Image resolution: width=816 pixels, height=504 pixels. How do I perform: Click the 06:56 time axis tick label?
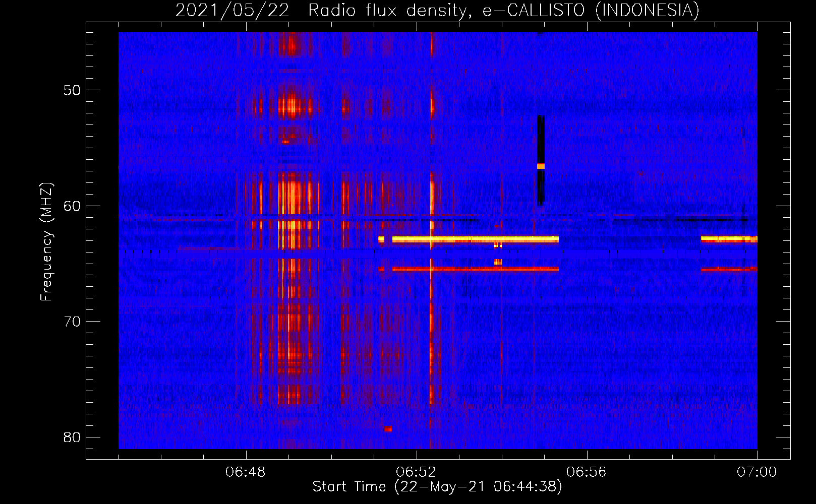[x=587, y=472]
